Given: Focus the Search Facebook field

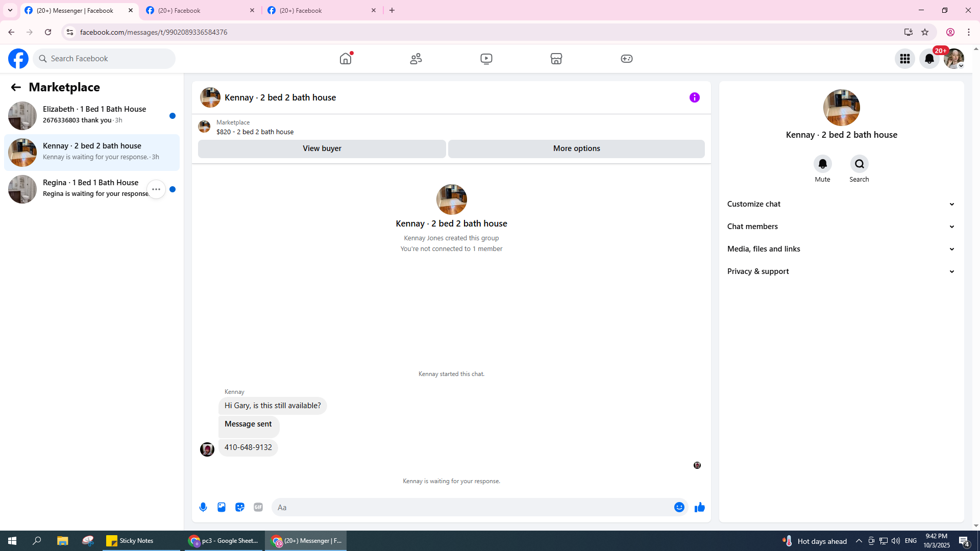Looking at the screenshot, I should 104,59.
